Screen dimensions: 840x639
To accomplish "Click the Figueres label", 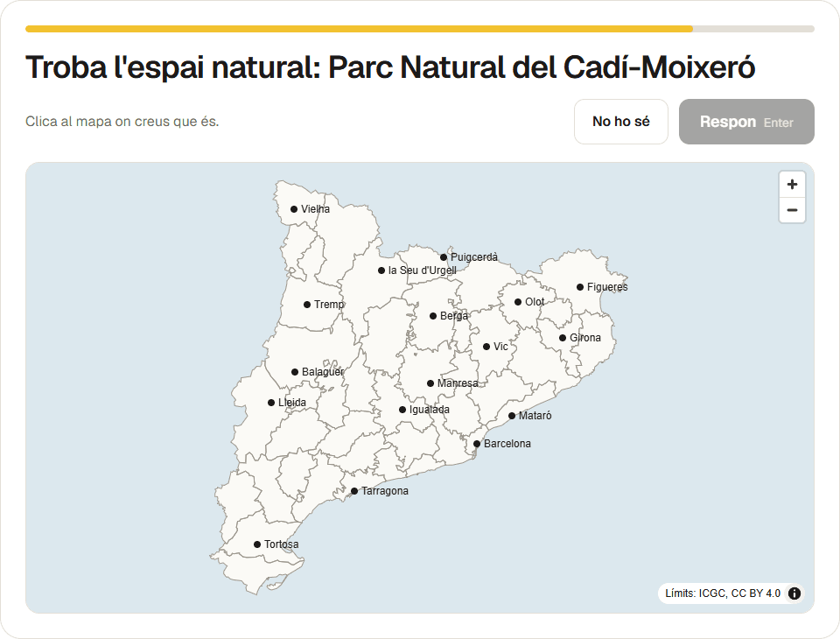I will coord(607,287).
